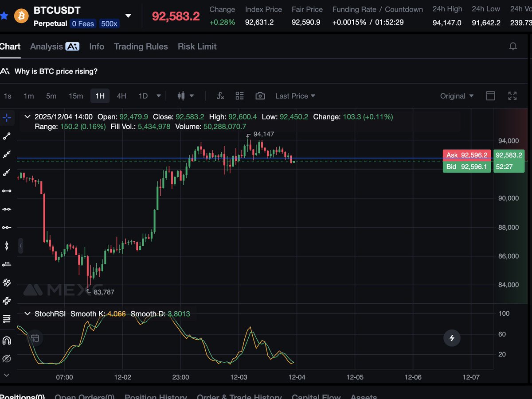This screenshot has height=399, width=532.
Task: Enter fullscreen chart mode
Action: point(512,96)
